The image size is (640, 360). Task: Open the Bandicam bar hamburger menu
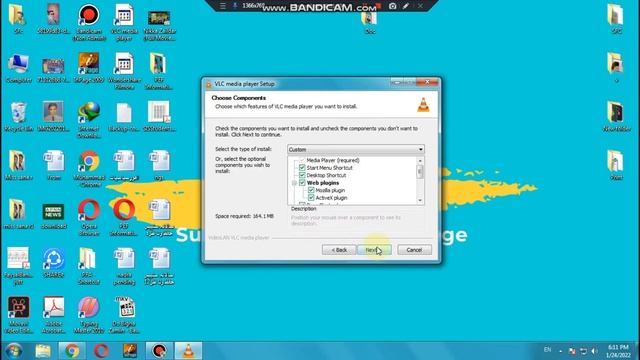click(x=222, y=6)
